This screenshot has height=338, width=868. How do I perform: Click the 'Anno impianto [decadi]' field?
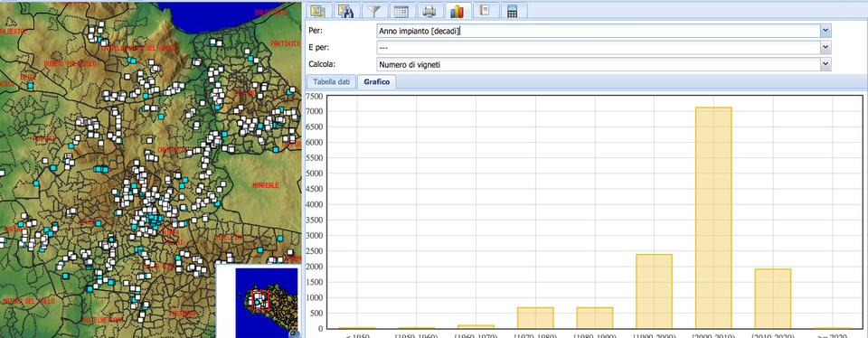[599, 31]
